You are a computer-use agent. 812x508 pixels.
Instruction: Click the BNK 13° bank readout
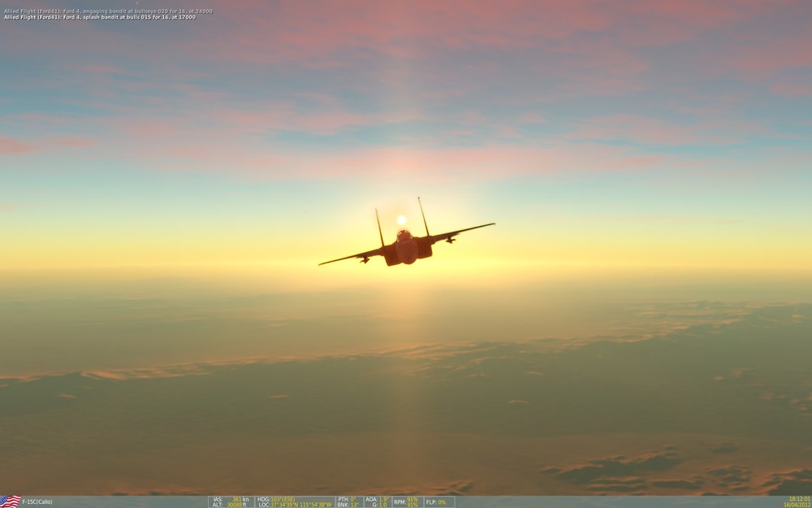348,505
